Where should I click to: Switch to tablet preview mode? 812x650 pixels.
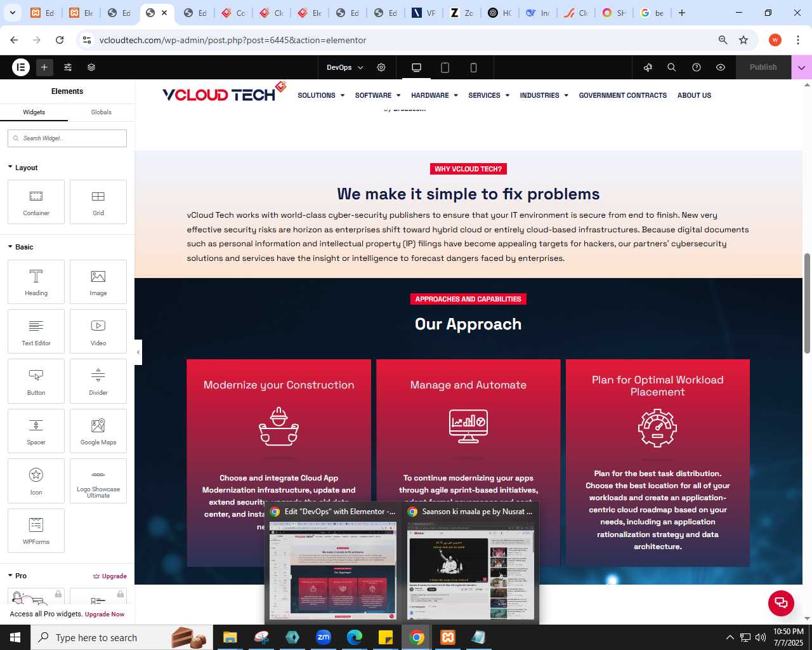click(x=445, y=67)
